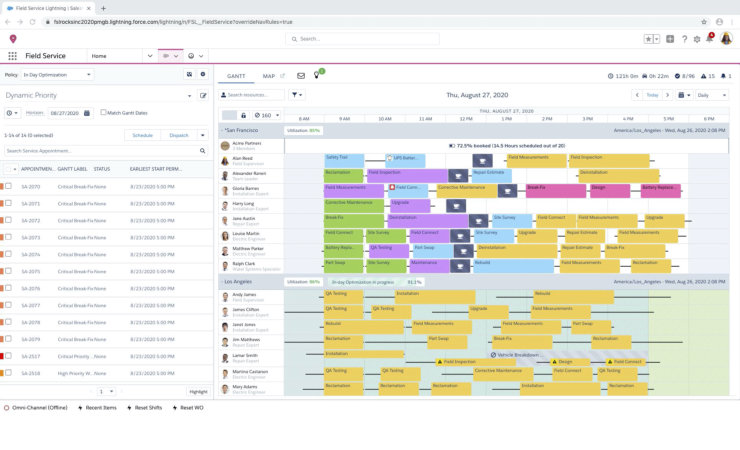Open the Gantt calendar date dropdown
This screenshot has height=450, width=740.
684,95
